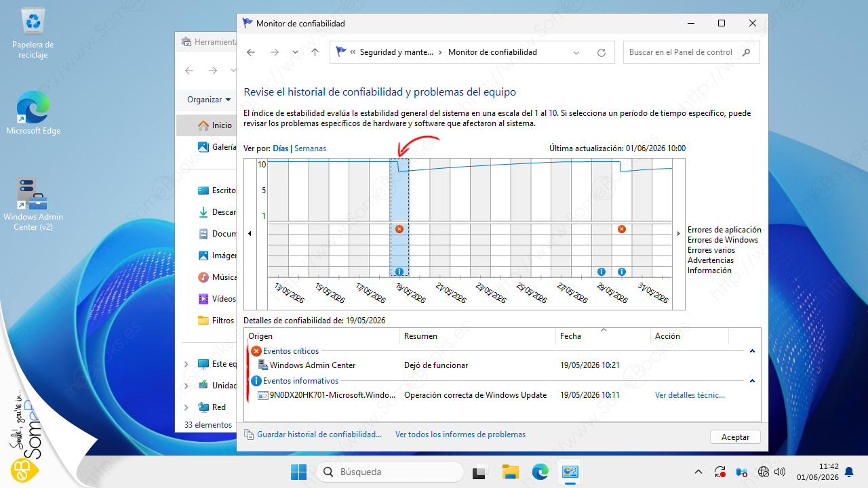This screenshot has width=868, height=488.
Task: Click the Aceptar button
Action: 735,437
